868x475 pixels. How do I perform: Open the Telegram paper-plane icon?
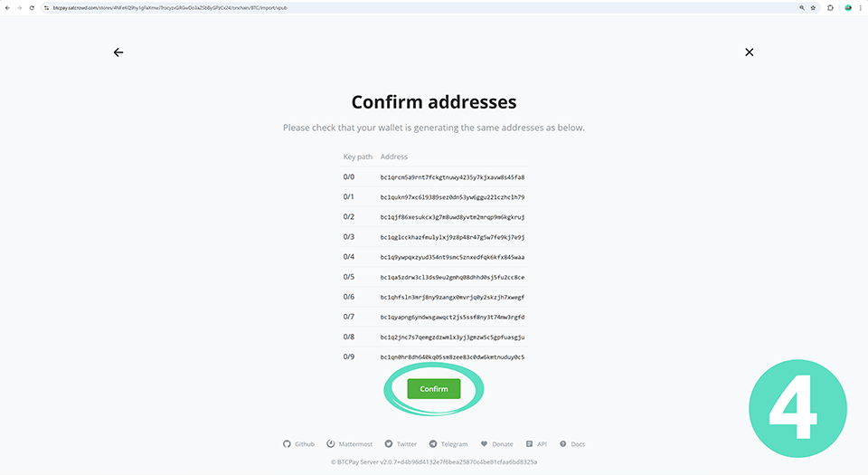coord(433,444)
